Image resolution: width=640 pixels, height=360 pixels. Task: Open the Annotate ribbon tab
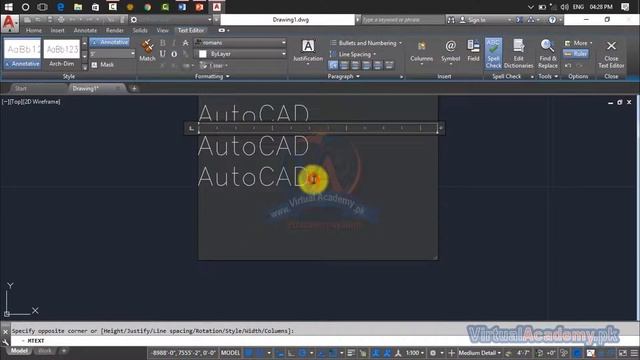(85, 30)
